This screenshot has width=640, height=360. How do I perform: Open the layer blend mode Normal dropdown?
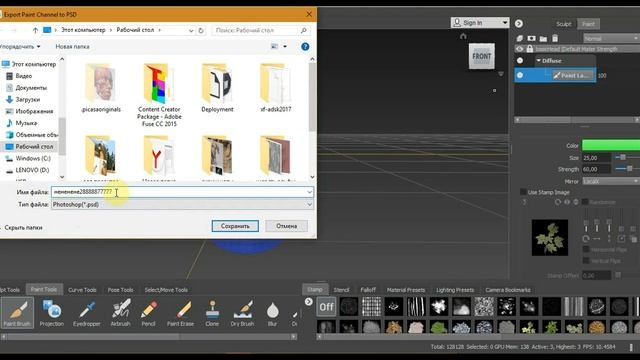(611, 38)
